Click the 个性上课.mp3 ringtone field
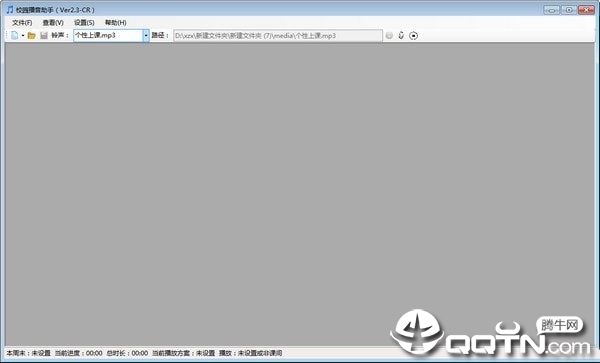The image size is (600, 363). (x=108, y=36)
